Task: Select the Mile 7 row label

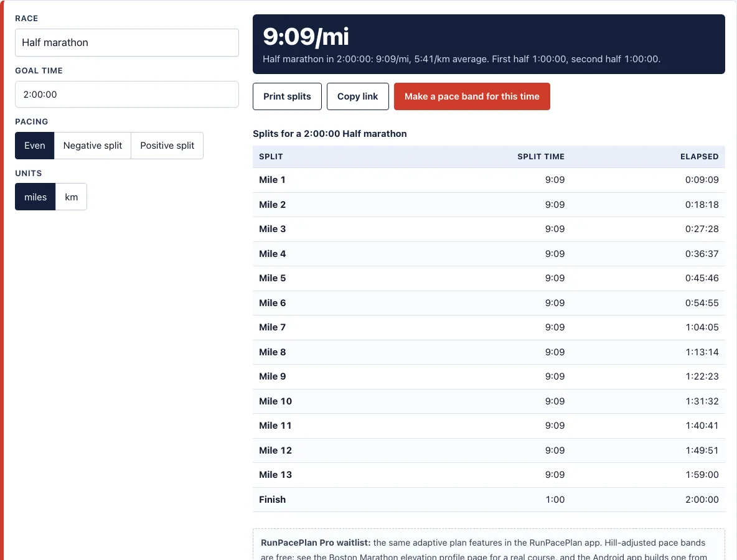Action: coord(272,327)
